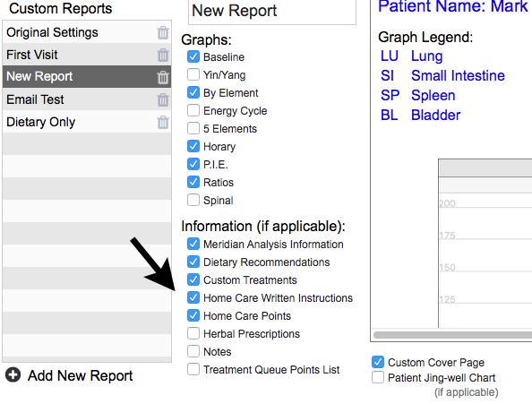Check the Spinal graph option
Screen dimensions: 532x404
tap(193, 200)
